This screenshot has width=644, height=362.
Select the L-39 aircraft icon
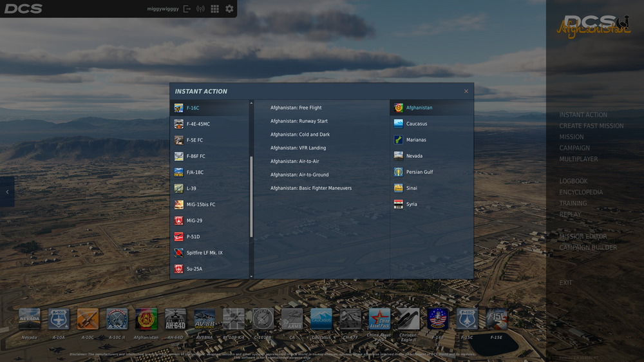tap(178, 188)
